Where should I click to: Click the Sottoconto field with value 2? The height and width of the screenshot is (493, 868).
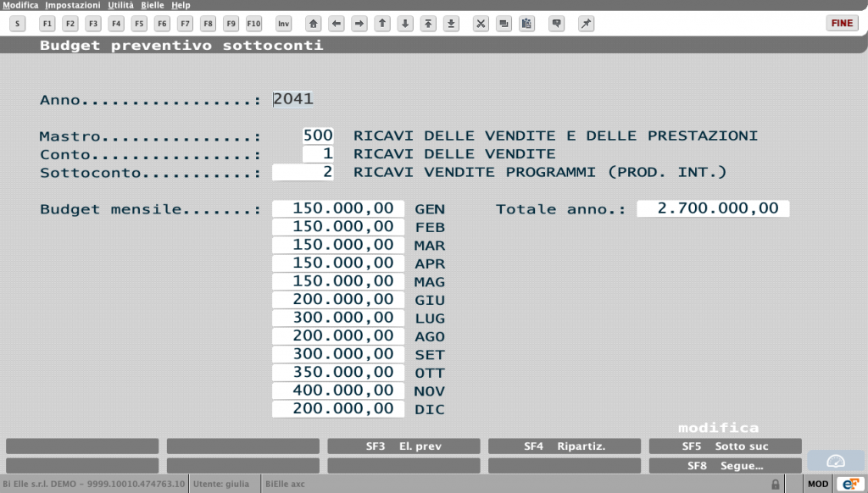coord(303,172)
